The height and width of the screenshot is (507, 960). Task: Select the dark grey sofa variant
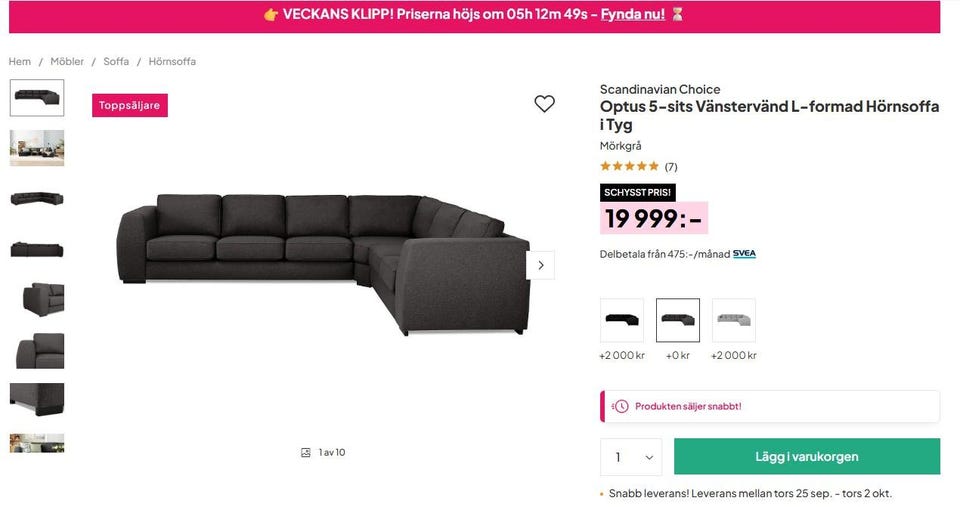[x=678, y=320]
